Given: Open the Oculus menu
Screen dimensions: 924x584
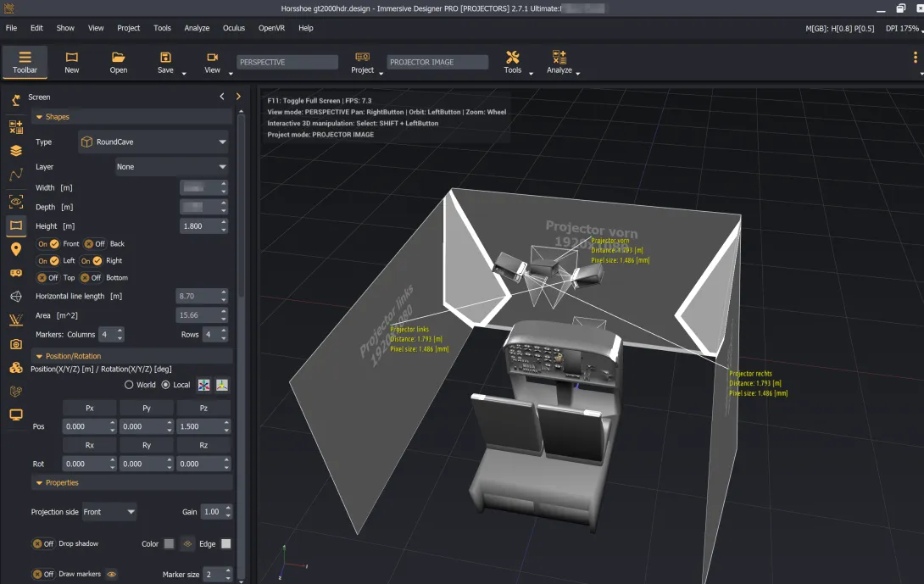Looking at the screenshot, I should pyautogui.click(x=234, y=28).
